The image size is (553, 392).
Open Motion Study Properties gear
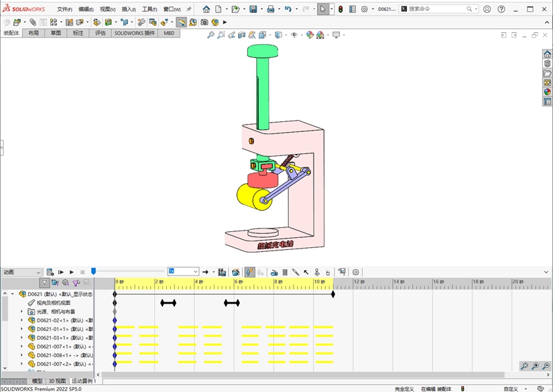pos(356,272)
